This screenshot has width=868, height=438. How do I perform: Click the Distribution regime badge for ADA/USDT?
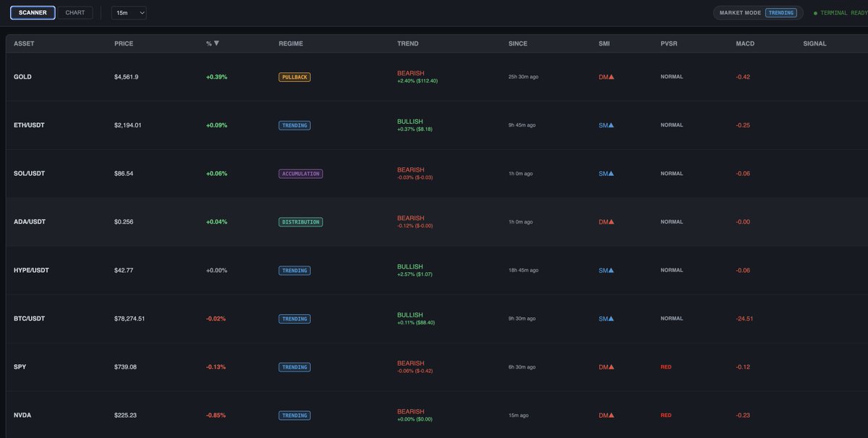pos(300,222)
